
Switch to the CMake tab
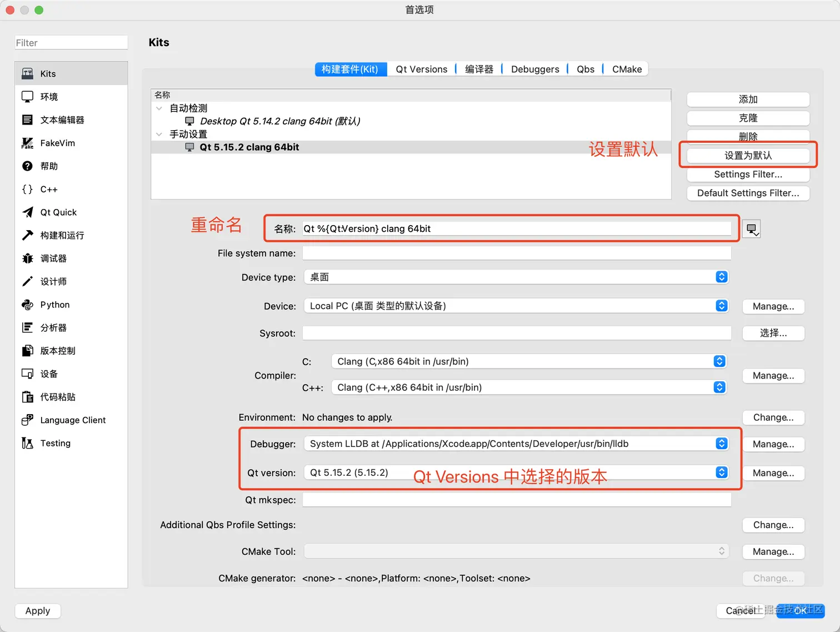(627, 69)
